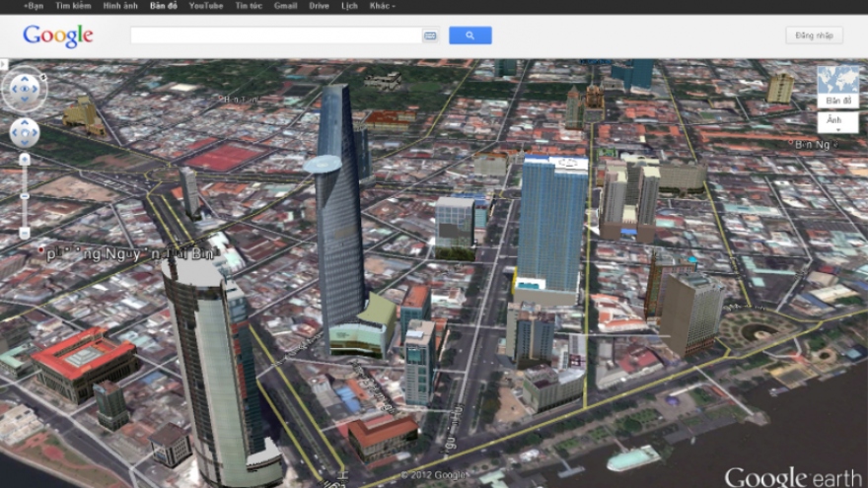Image resolution: width=868 pixels, height=488 pixels.
Task: Click the pan control hand joystick
Action: pyautogui.click(x=25, y=132)
